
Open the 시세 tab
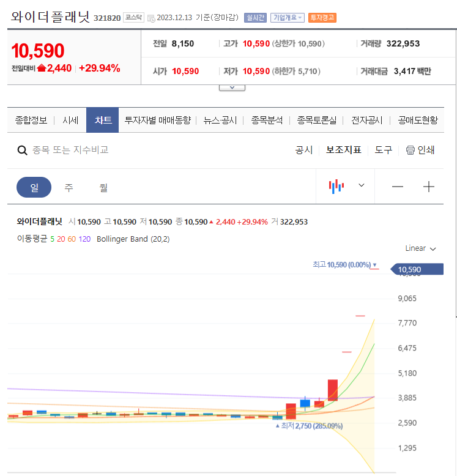pos(70,120)
